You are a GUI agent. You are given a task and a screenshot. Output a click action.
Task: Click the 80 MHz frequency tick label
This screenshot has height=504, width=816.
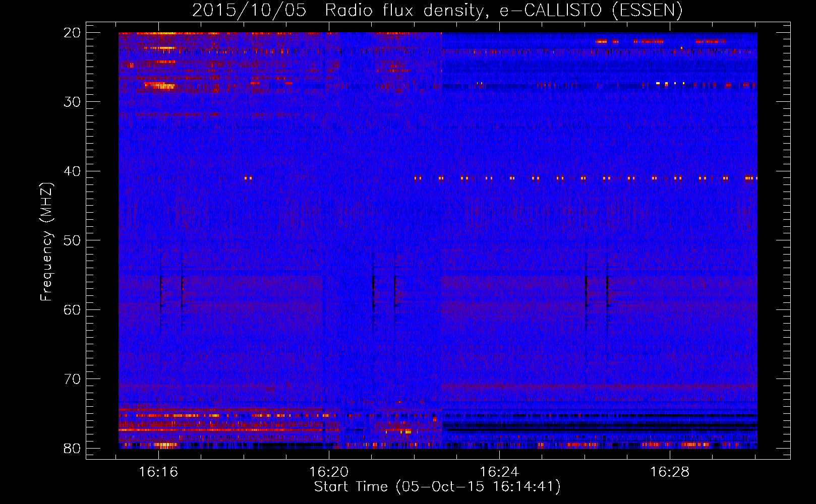pos(72,448)
